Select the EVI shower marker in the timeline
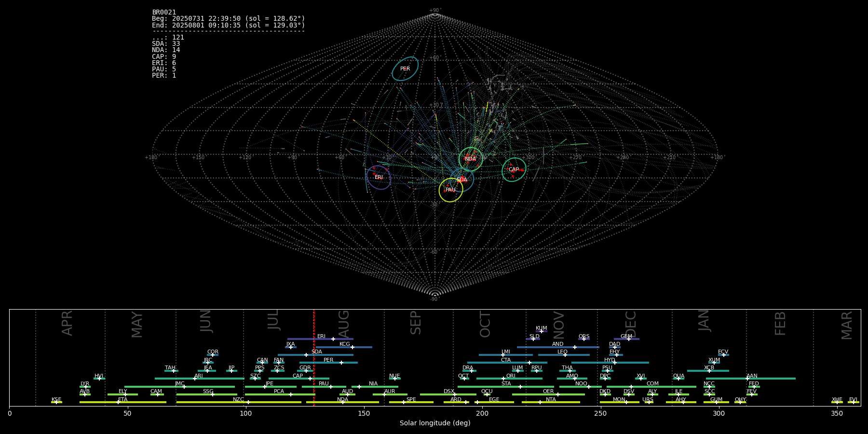Screen dimensions: 868x434 [854, 402]
